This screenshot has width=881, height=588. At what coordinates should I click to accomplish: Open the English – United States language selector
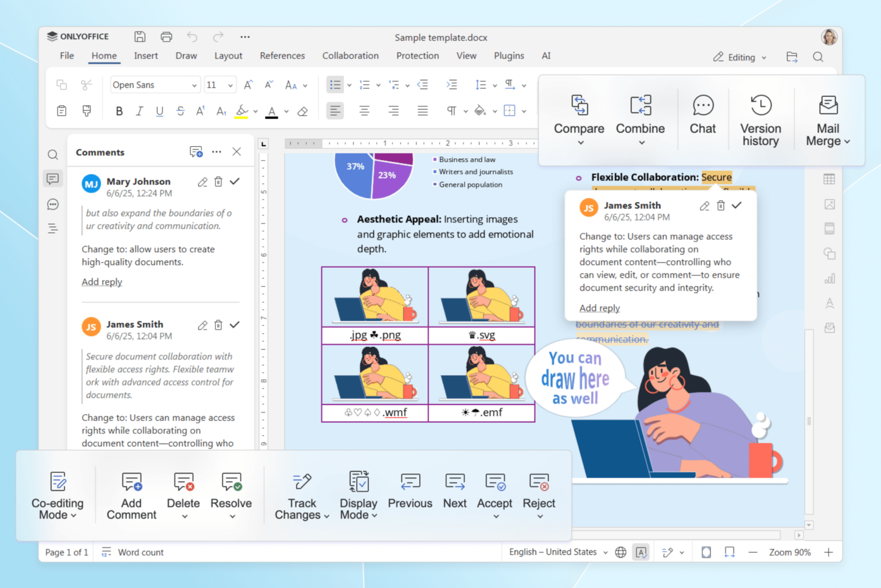pos(558,552)
